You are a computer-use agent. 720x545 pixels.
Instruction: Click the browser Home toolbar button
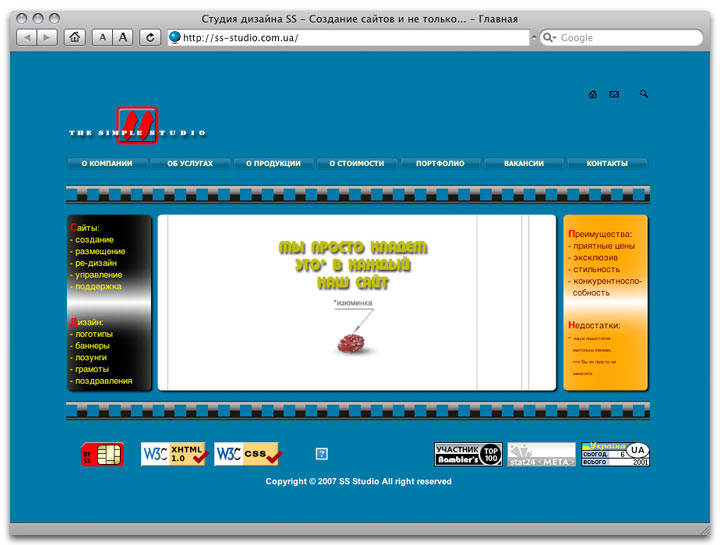coord(74,37)
